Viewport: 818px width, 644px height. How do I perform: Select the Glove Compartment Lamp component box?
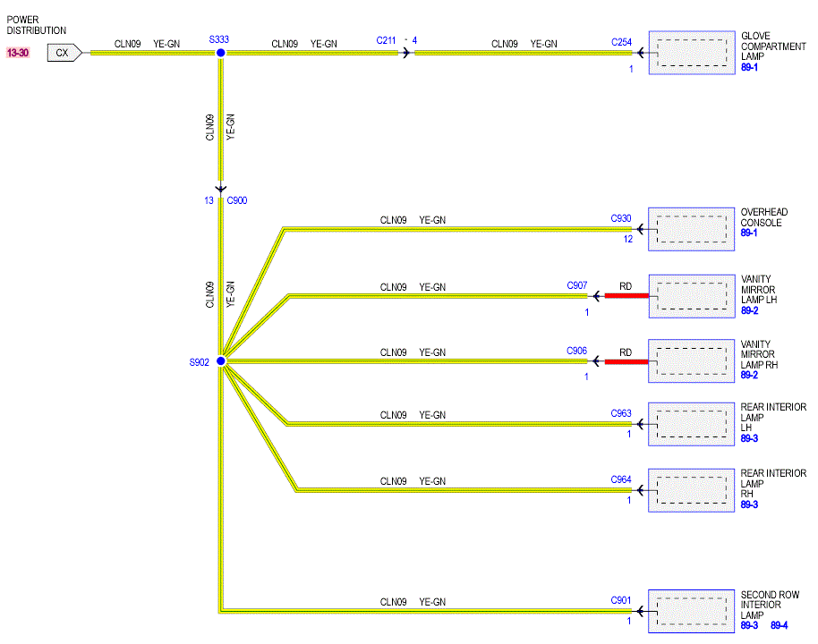pos(692,53)
